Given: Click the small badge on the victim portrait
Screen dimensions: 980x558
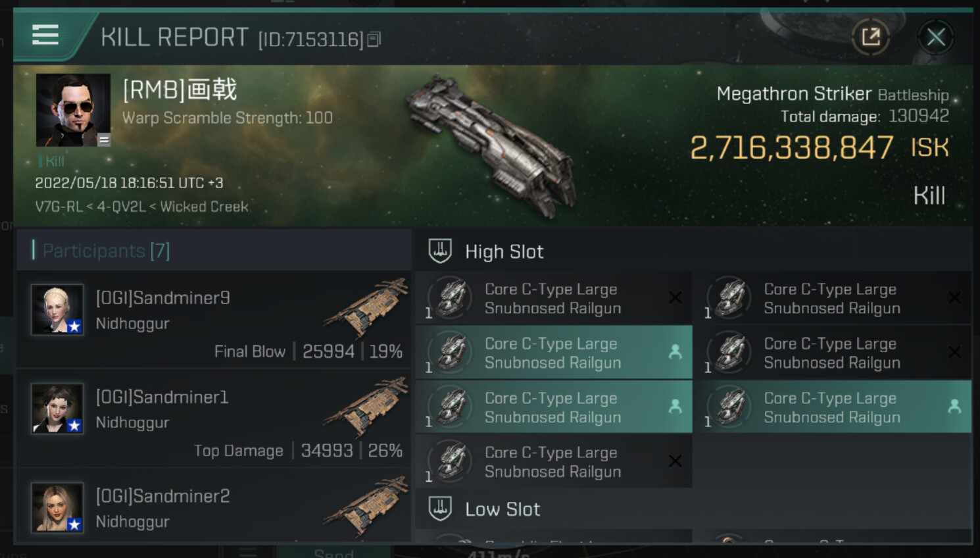Looking at the screenshot, I should coord(104,139).
